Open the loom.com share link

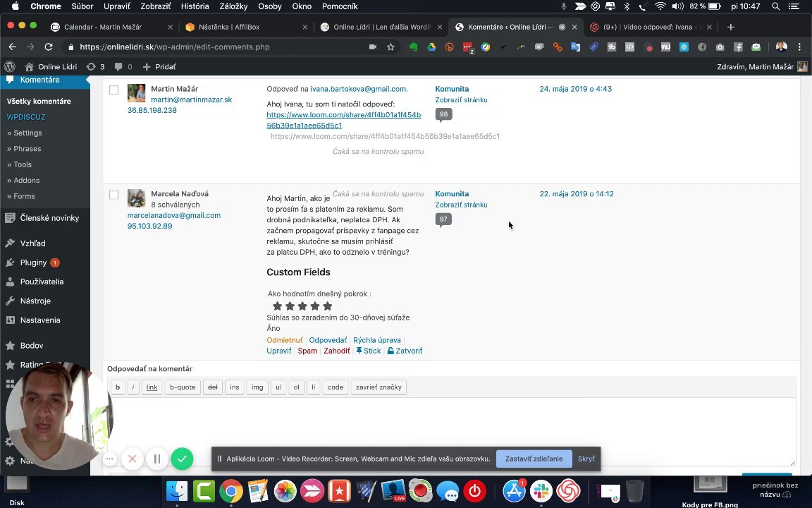coord(343,120)
